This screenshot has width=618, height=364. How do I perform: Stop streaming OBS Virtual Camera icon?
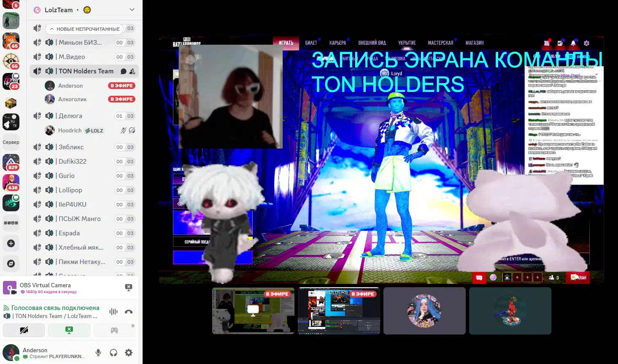pyautogui.click(x=129, y=288)
